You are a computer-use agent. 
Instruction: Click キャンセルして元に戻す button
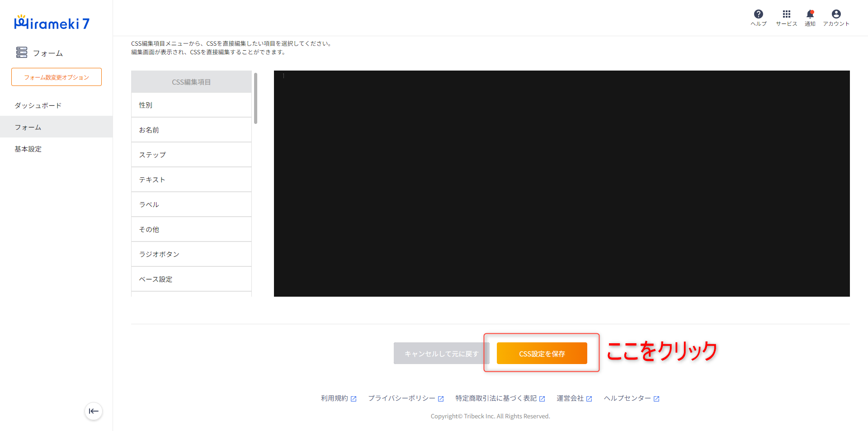(x=441, y=353)
